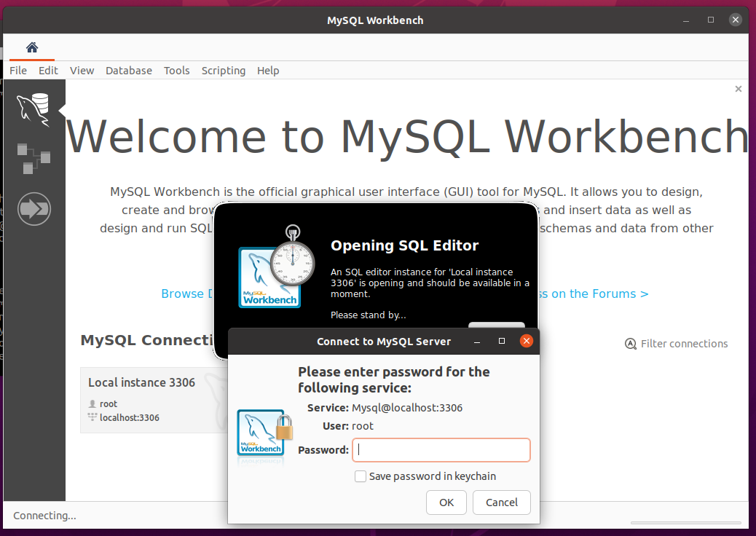Open the Home tab icon
The image size is (756, 536).
tap(32, 47)
